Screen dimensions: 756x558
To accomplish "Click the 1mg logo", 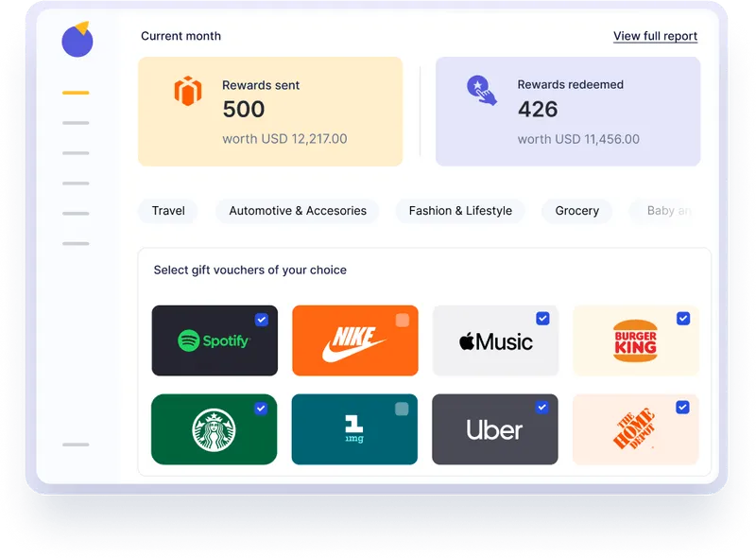I will [353, 428].
